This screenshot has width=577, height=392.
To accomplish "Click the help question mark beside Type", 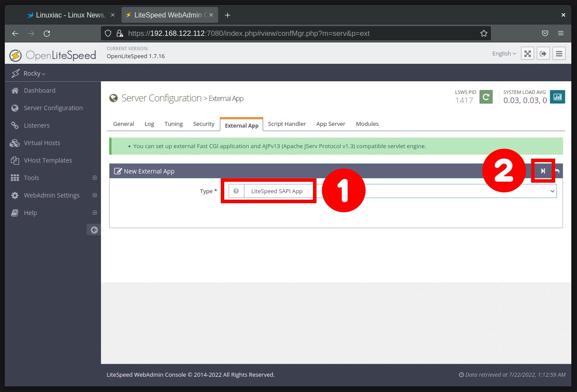I will click(236, 191).
